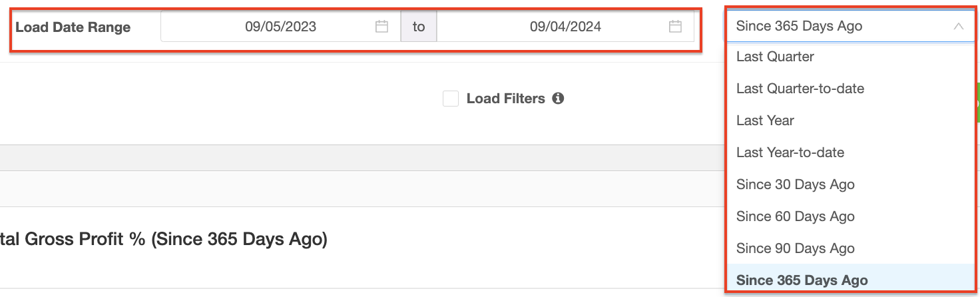The width and height of the screenshot is (980, 297).
Task: Click the Load Filters label text
Action: (x=506, y=99)
